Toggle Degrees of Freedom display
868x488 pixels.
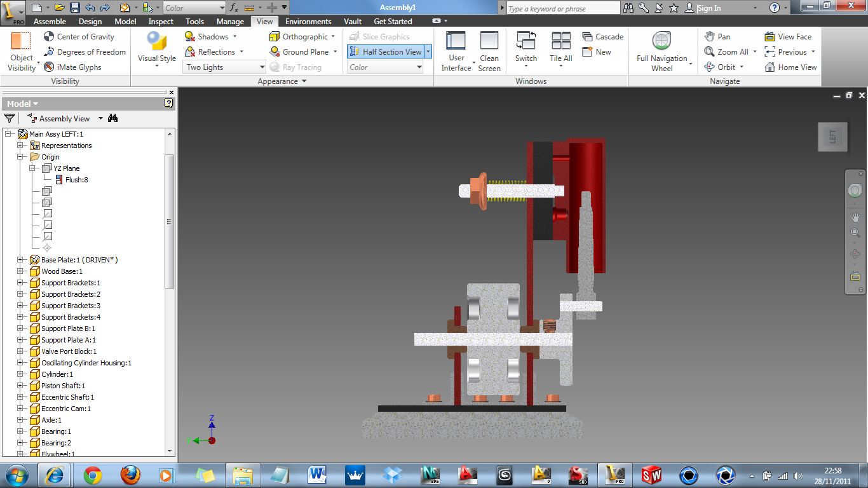85,51
